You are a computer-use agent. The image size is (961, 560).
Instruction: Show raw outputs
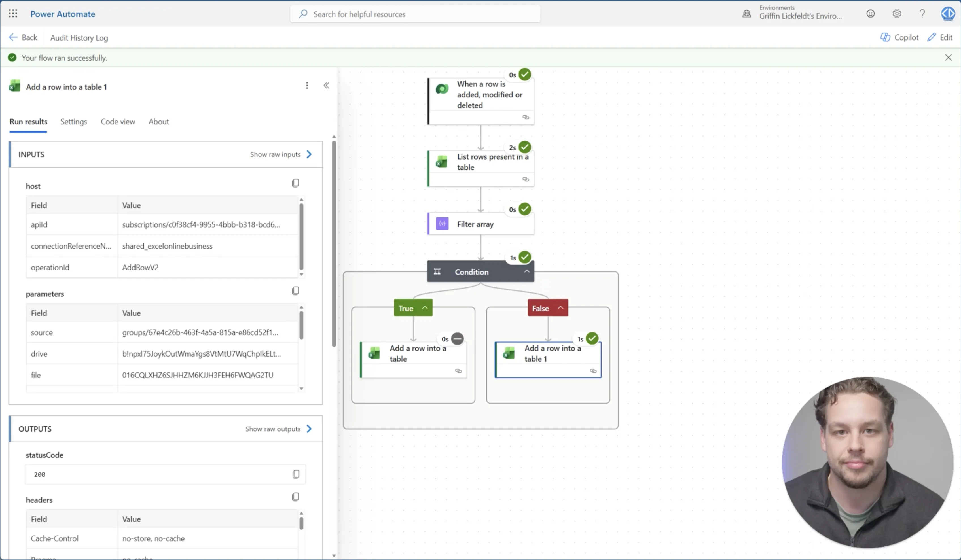pos(279,429)
